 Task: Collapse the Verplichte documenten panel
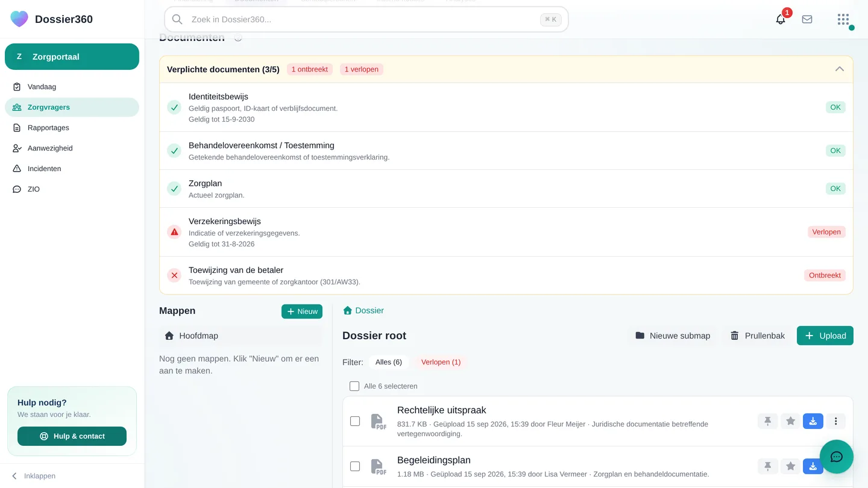tap(840, 69)
